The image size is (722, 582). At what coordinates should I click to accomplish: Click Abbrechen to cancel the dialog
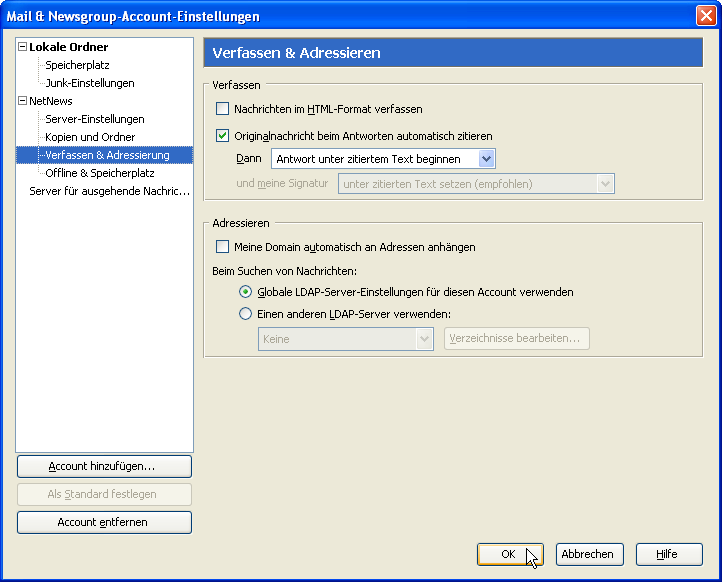tap(590, 554)
